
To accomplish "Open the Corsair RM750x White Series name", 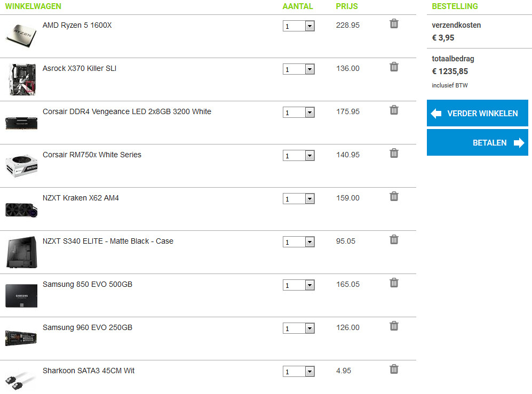I will point(92,155).
